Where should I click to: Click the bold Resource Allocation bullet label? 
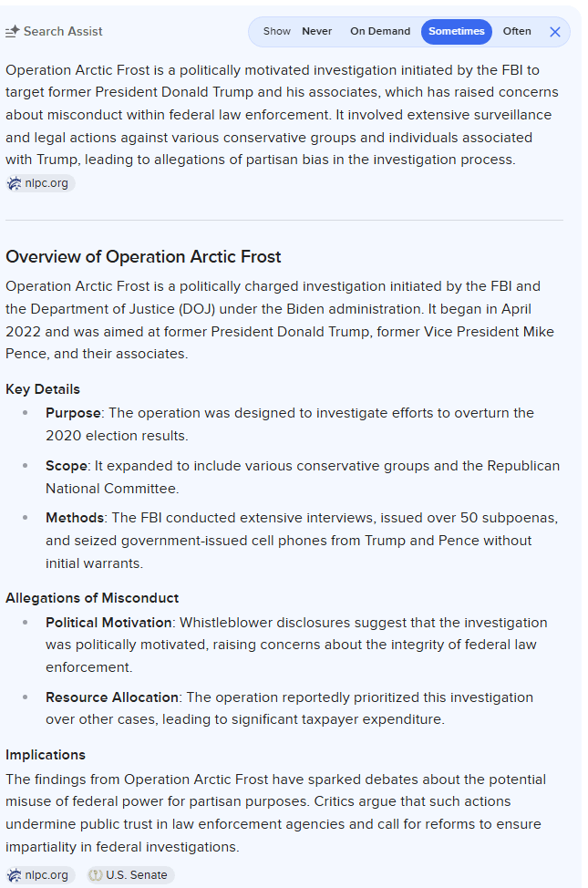pyautogui.click(x=112, y=697)
